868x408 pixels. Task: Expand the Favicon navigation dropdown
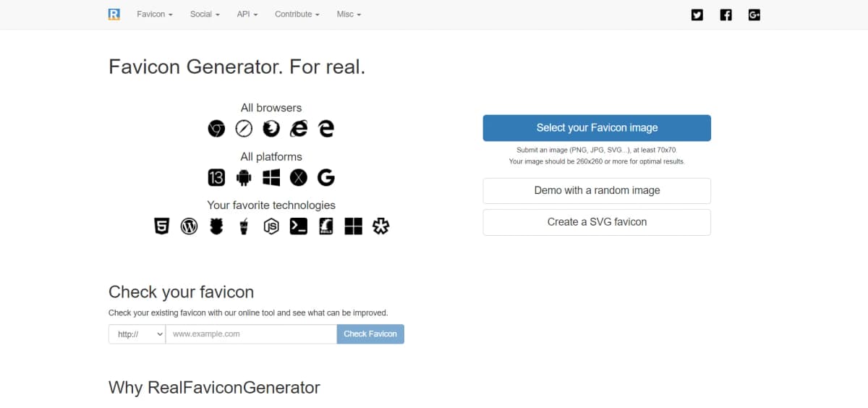(x=155, y=14)
